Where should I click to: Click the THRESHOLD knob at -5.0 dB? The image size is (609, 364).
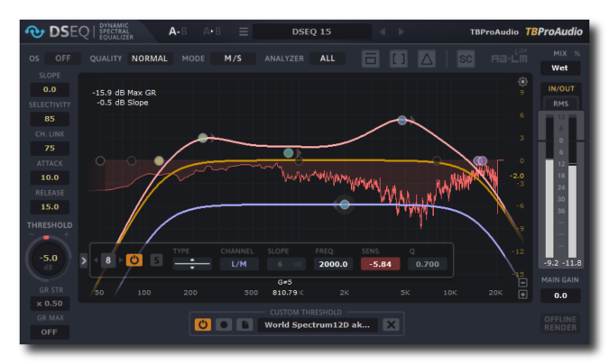tap(48, 259)
